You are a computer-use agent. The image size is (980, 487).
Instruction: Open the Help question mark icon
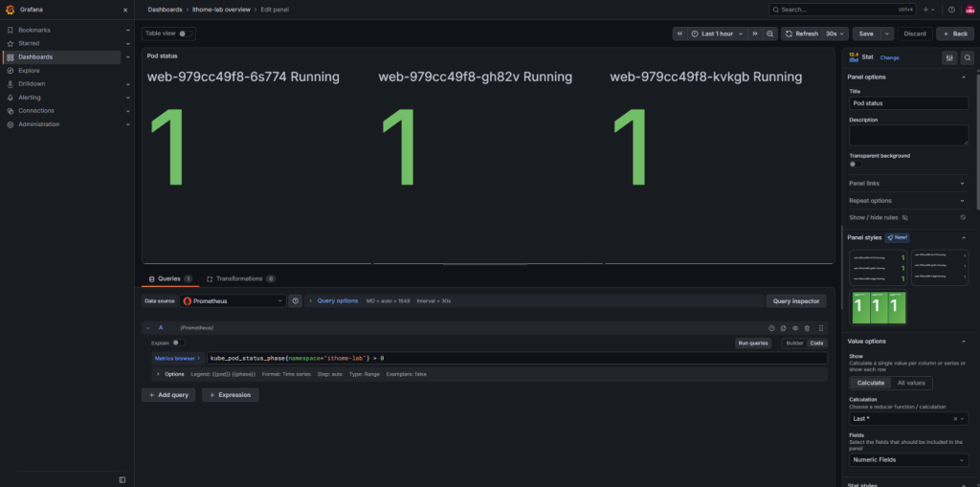(951, 10)
